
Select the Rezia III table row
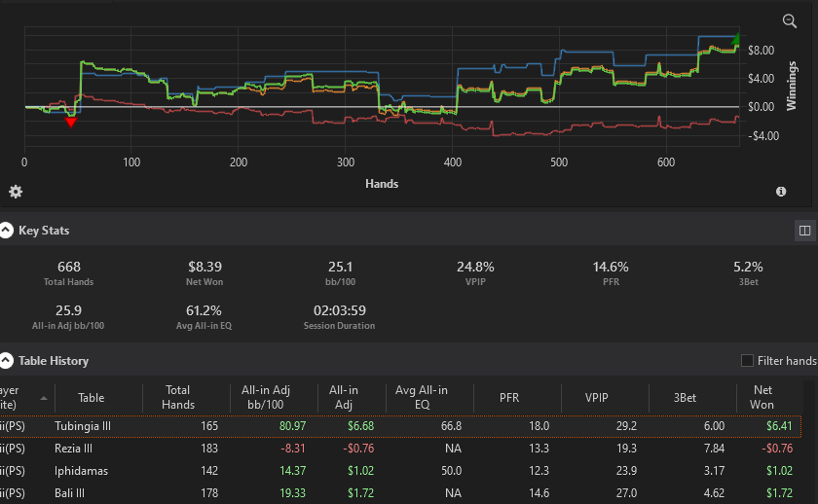(399, 449)
